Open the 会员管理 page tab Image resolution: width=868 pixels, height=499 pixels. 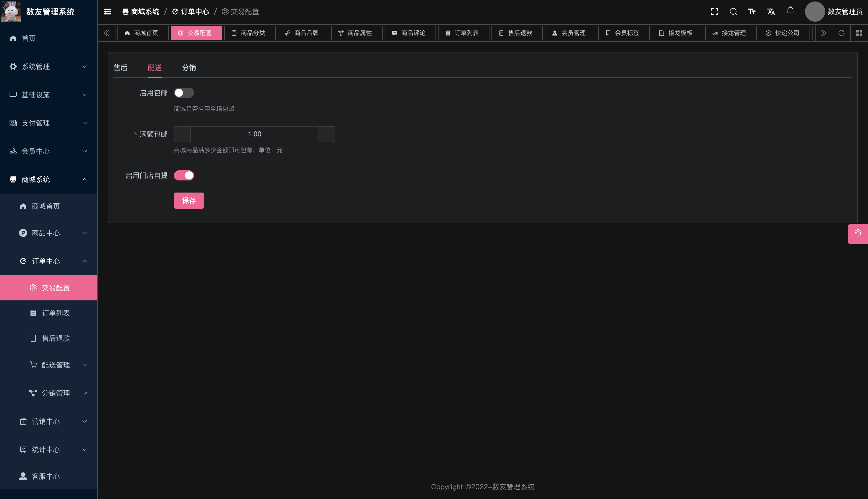point(571,33)
